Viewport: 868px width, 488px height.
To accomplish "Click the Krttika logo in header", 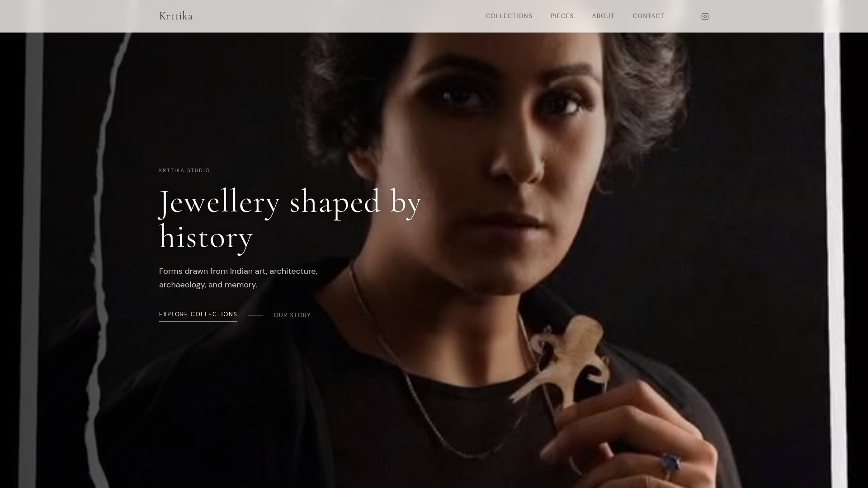I will click(x=176, y=16).
